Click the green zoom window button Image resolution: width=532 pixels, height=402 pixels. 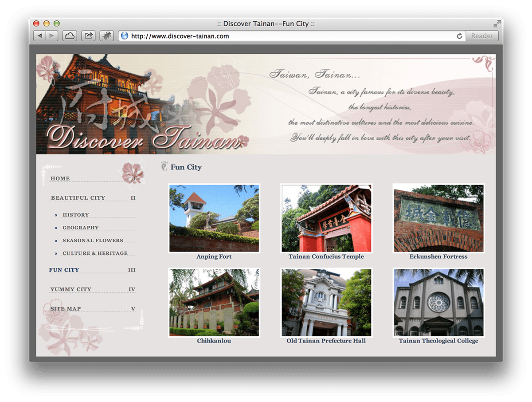[56, 24]
